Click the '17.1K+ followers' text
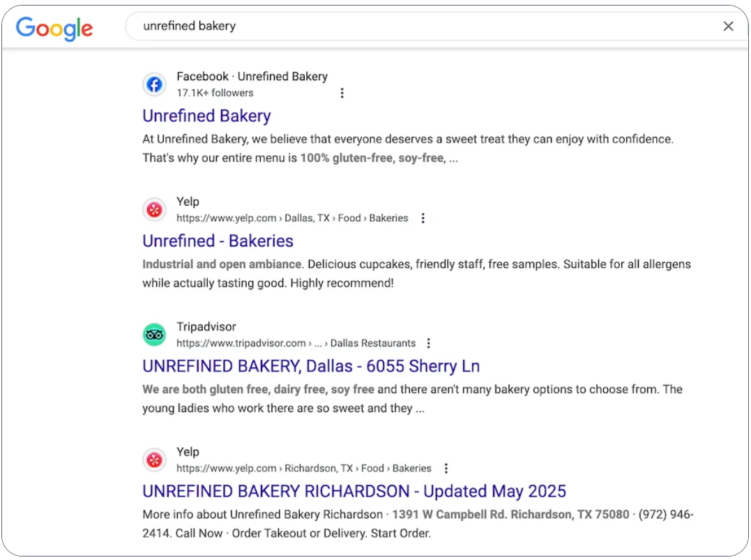 click(x=215, y=93)
